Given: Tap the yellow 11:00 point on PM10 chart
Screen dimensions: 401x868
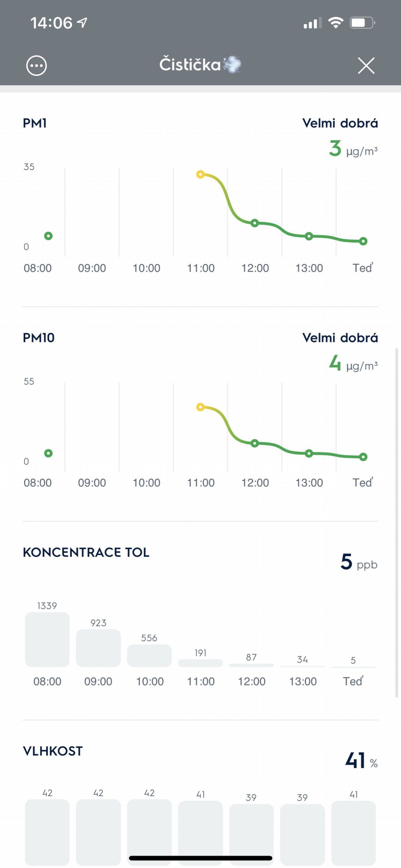Looking at the screenshot, I should click(200, 407).
